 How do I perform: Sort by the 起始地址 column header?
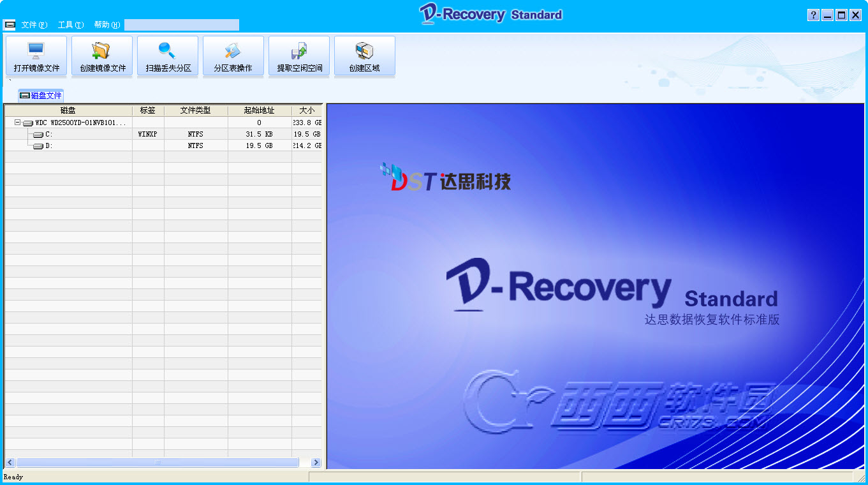(x=260, y=110)
